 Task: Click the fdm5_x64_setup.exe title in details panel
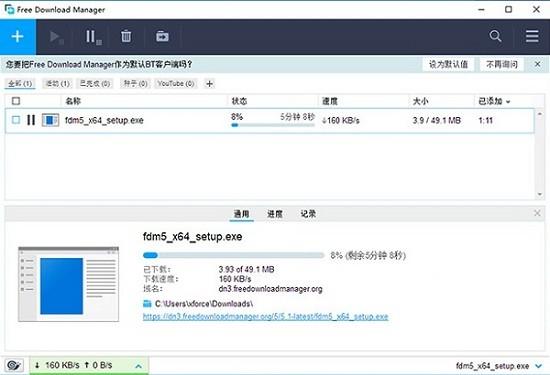(192, 236)
